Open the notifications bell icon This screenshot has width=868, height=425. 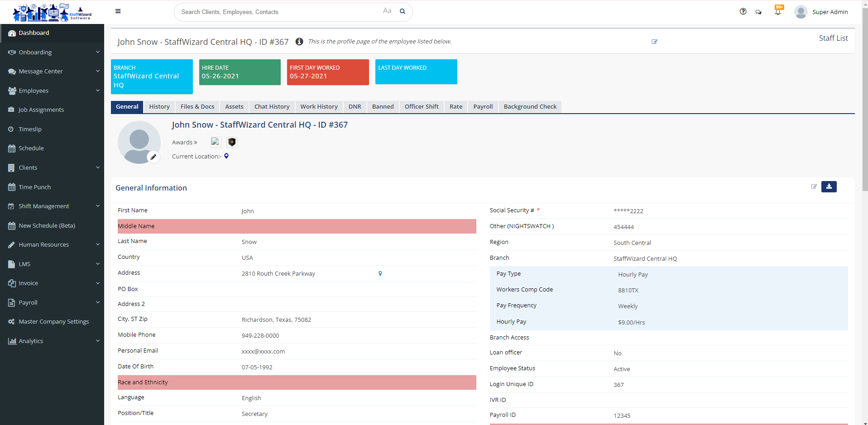[778, 12]
